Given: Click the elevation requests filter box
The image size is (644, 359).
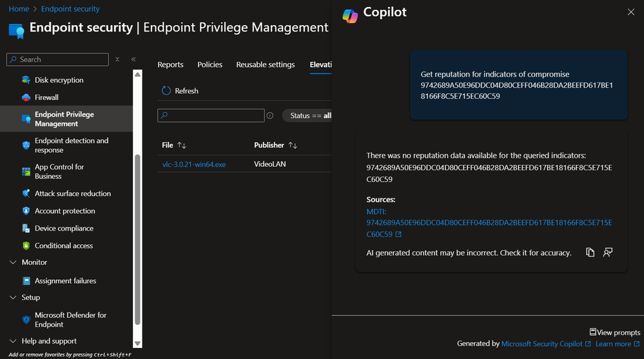Looking at the screenshot, I should pos(211,115).
